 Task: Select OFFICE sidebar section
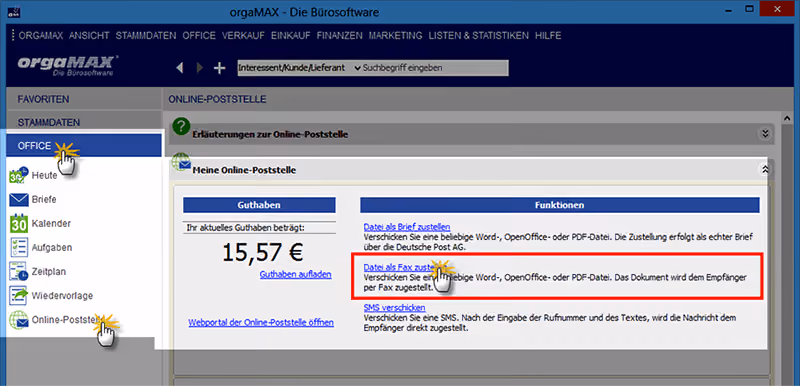[84, 146]
